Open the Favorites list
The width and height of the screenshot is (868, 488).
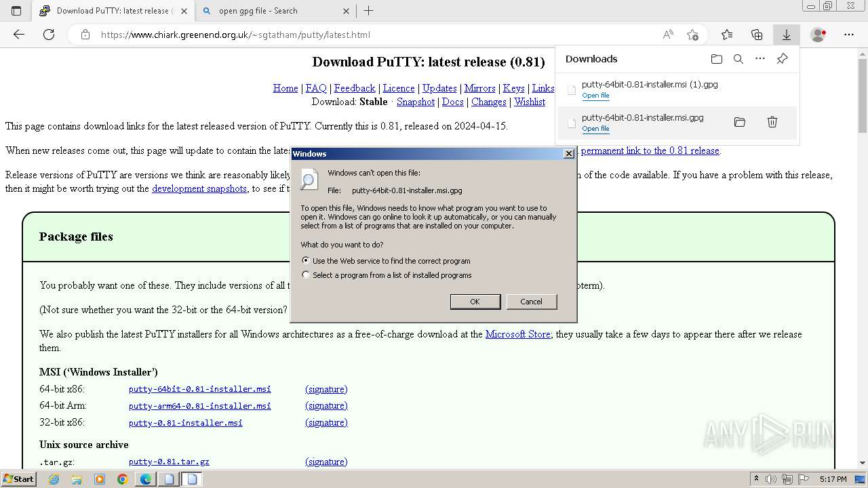pos(727,35)
